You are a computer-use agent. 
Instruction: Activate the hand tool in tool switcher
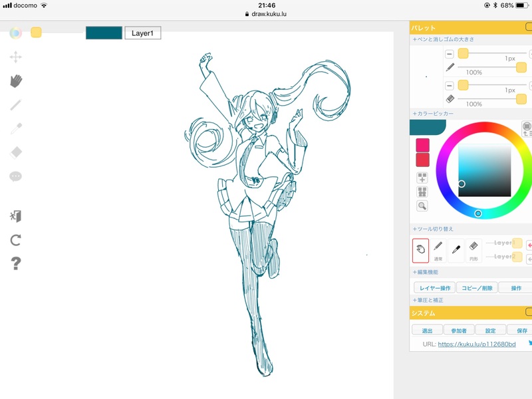(x=421, y=251)
